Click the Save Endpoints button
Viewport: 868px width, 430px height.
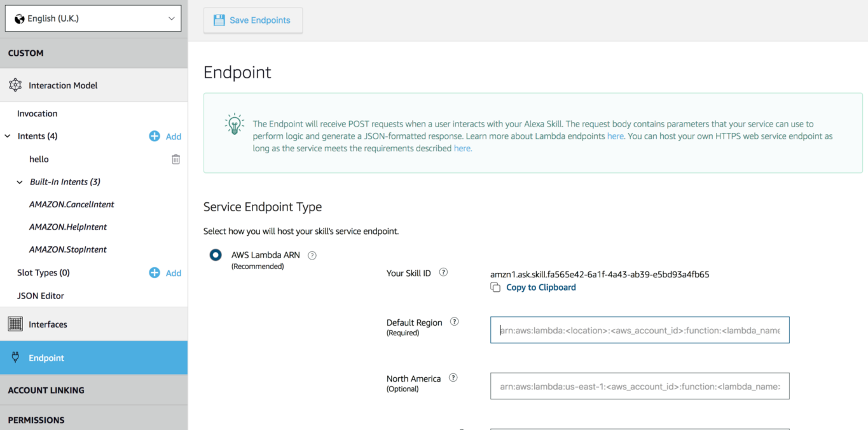pos(253,20)
